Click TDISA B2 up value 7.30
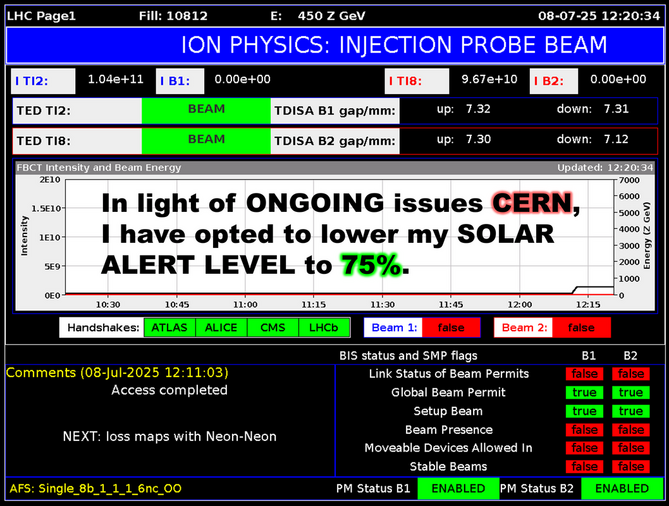The height and width of the screenshot is (506, 669). click(478, 140)
